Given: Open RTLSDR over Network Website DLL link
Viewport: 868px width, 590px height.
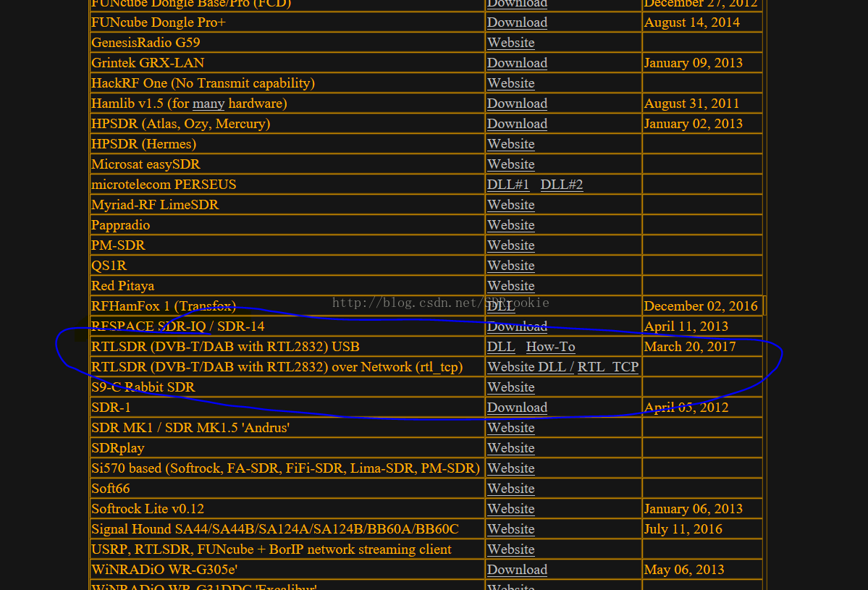Looking at the screenshot, I should (531, 367).
